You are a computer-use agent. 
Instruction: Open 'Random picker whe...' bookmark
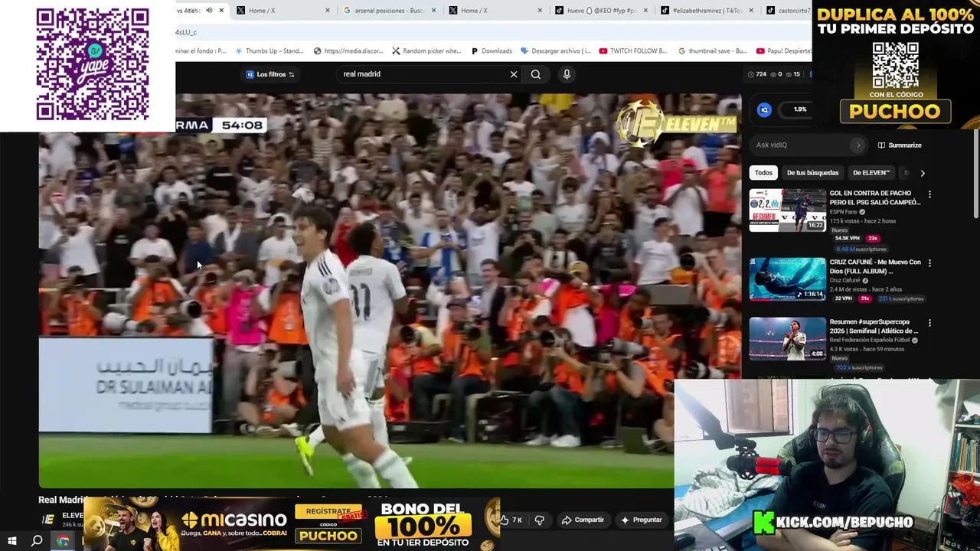tap(426, 51)
